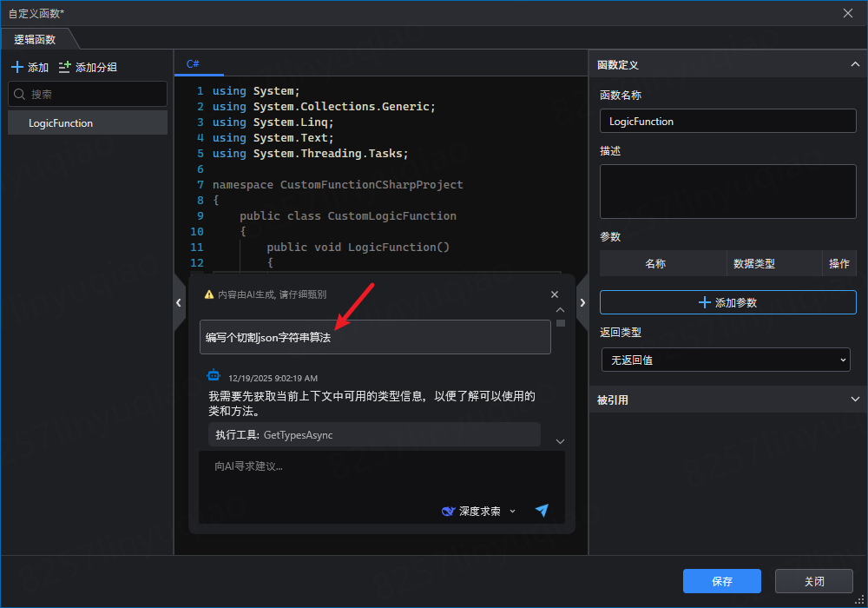Image resolution: width=868 pixels, height=608 pixels.
Task: Click the 保存 button
Action: [x=721, y=581]
